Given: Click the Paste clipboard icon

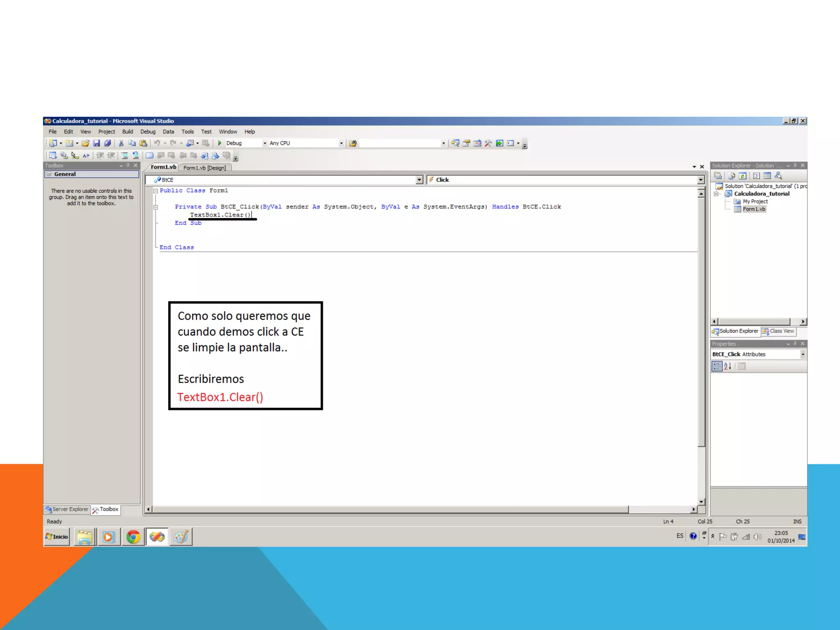Looking at the screenshot, I should (x=143, y=143).
